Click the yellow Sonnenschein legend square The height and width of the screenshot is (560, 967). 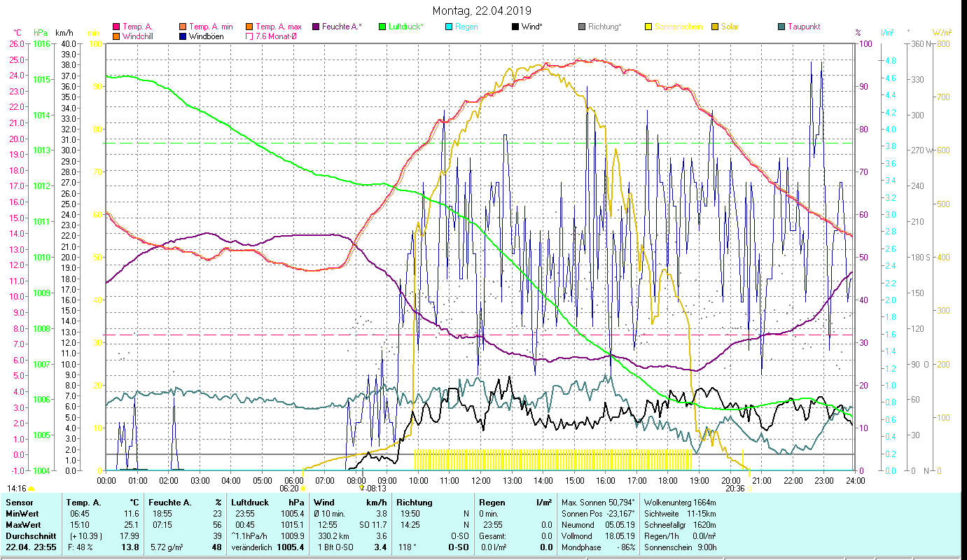[x=648, y=27]
